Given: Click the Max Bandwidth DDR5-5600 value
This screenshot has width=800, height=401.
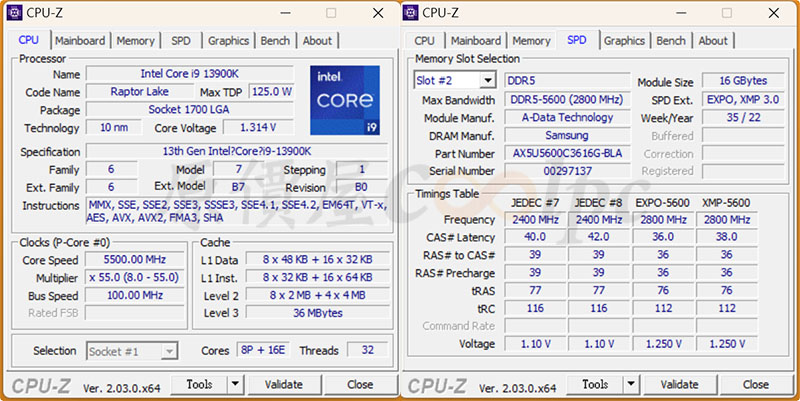Looking at the screenshot, I should [567, 100].
